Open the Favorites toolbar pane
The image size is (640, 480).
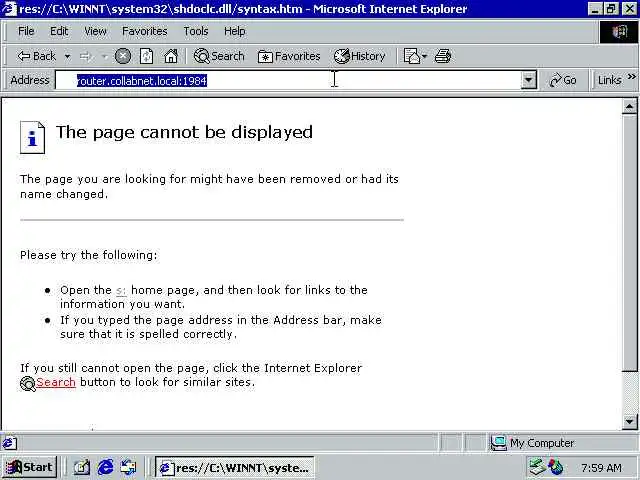point(289,56)
